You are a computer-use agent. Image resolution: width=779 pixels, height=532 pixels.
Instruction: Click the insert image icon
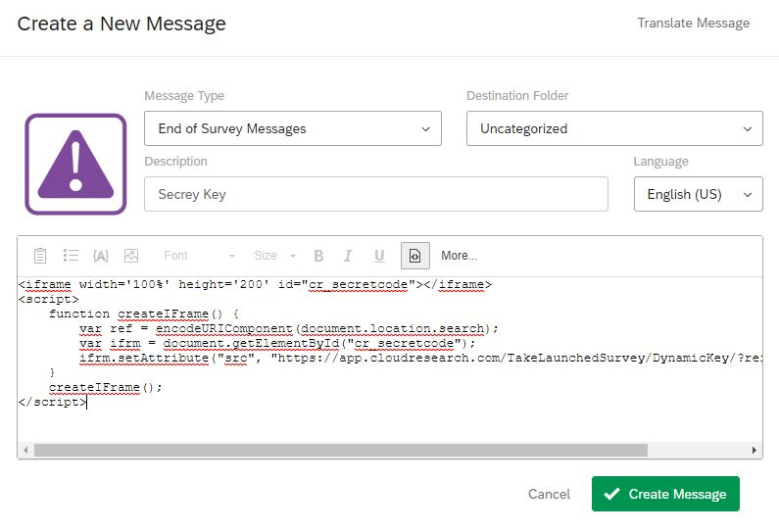pos(131,256)
